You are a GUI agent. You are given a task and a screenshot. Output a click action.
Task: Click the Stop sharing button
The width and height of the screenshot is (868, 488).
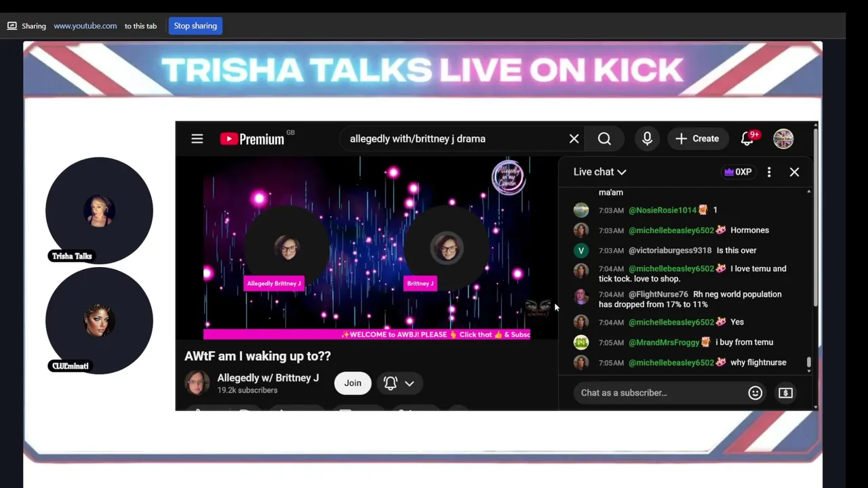click(x=195, y=26)
